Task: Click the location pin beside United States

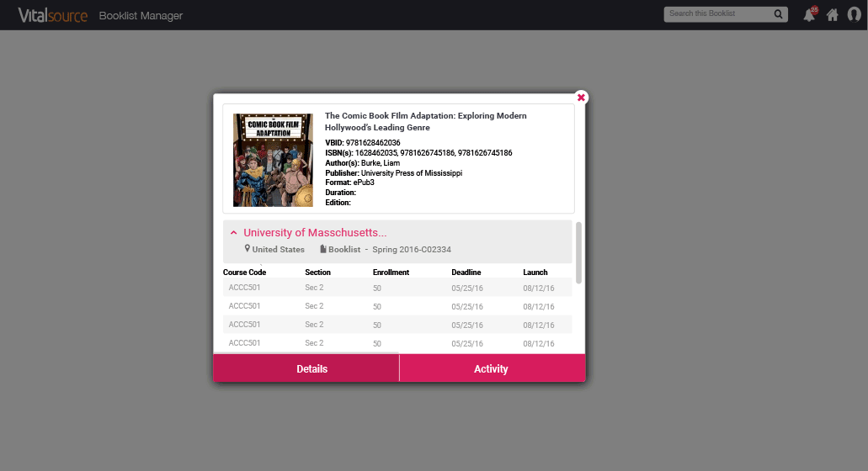Action: click(x=248, y=249)
